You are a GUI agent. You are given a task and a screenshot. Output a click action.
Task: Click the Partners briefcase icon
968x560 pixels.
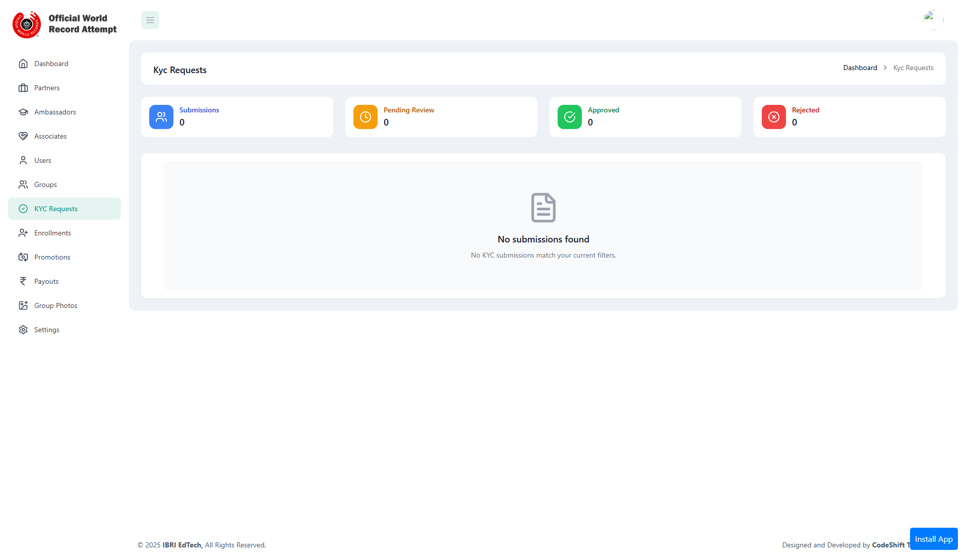pyautogui.click(x=23, y=88)
